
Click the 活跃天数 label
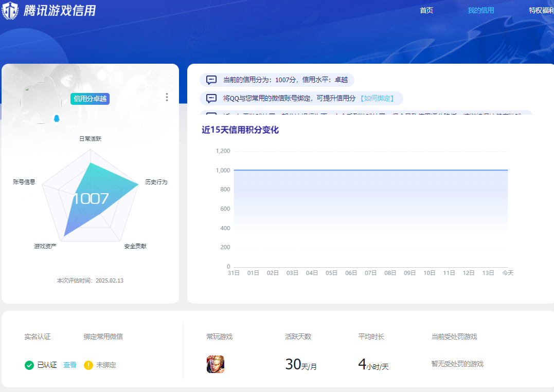298,337
